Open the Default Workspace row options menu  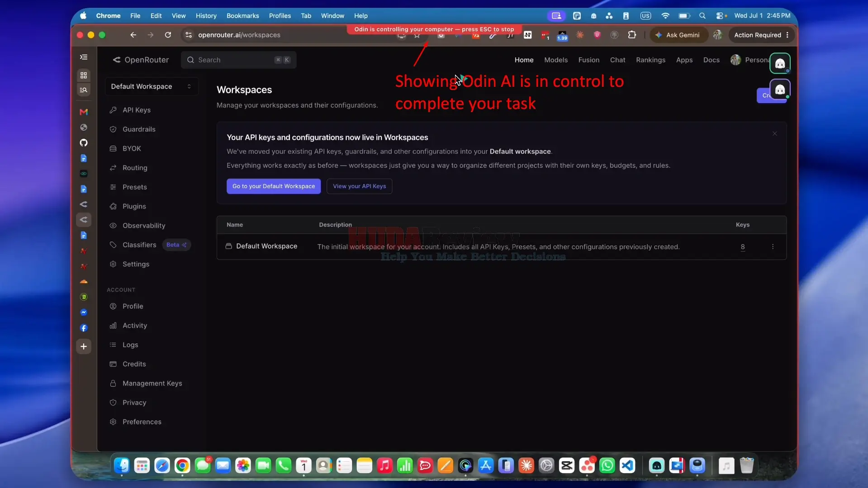coord(773,246)
